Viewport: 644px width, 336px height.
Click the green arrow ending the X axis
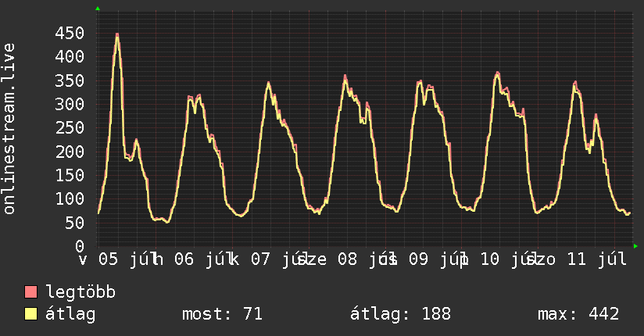(635, 246)
